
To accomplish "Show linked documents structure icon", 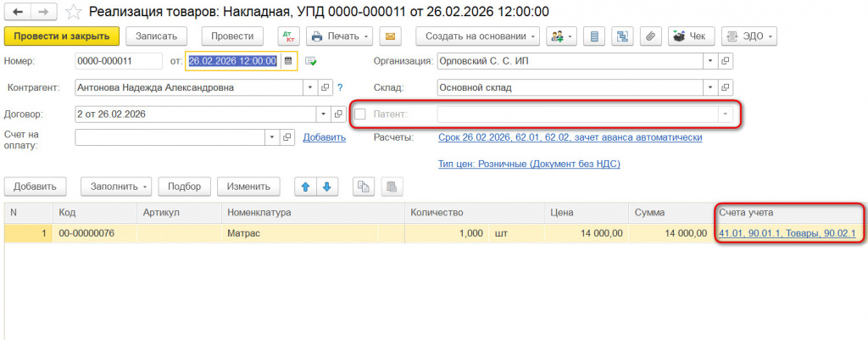I will [623, 36].
